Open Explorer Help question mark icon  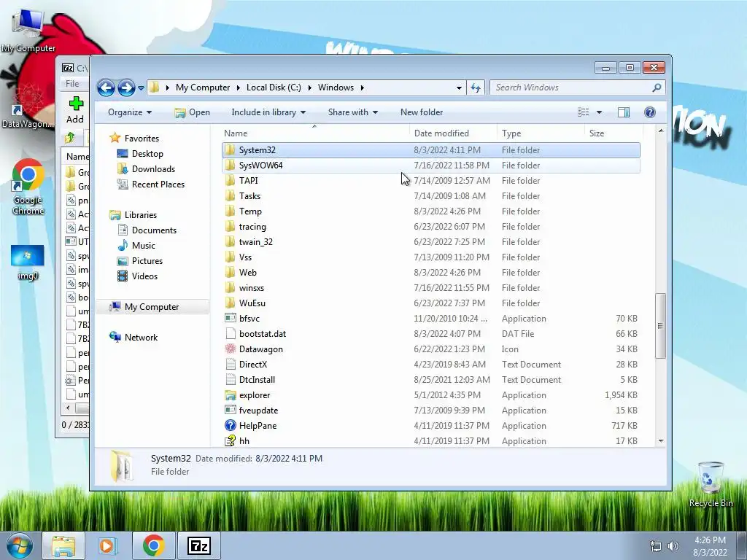(x=650, y=112)
